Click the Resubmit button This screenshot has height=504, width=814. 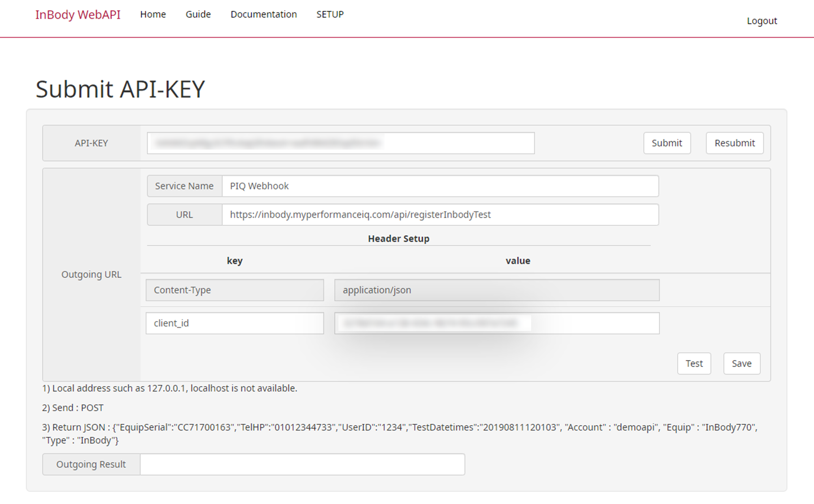click(734, 143)
